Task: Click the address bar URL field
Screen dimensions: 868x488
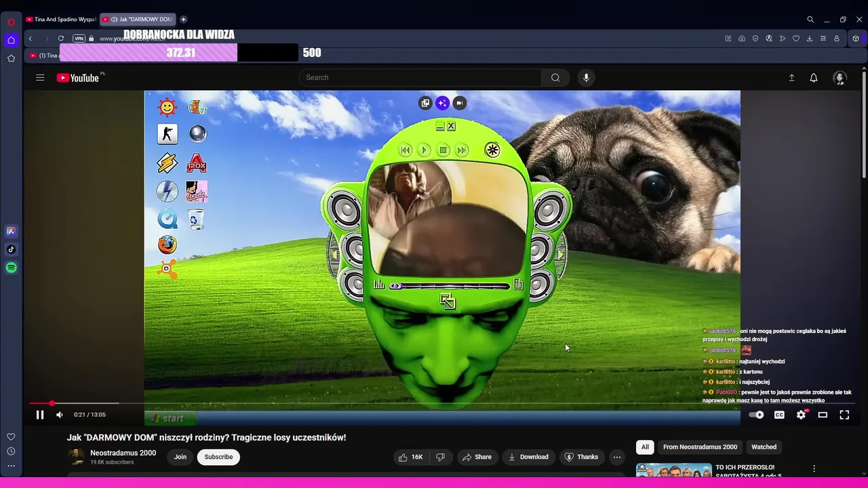Action: point(407,39)
